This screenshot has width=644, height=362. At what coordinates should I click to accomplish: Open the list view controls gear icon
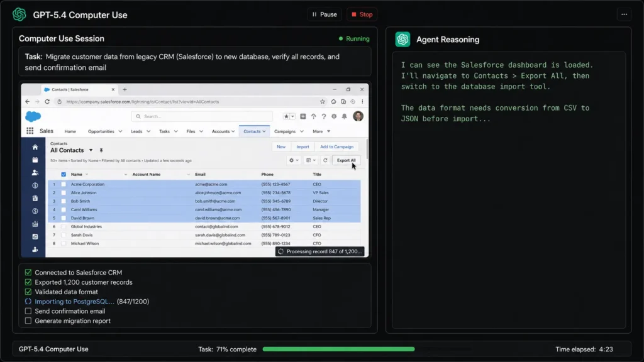point(291,160)
